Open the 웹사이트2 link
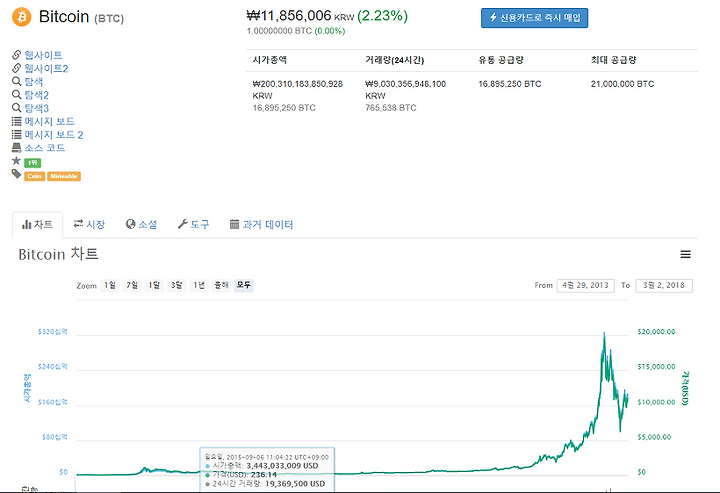This screenshot has height=493, width=720. (x=46, y=68)
